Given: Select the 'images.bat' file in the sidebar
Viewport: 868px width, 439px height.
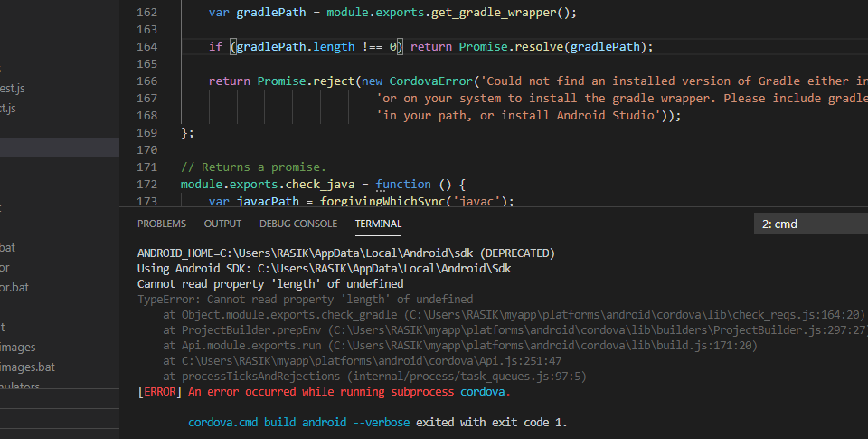Looking at the screenshot, I should click(x=28, y=367).
